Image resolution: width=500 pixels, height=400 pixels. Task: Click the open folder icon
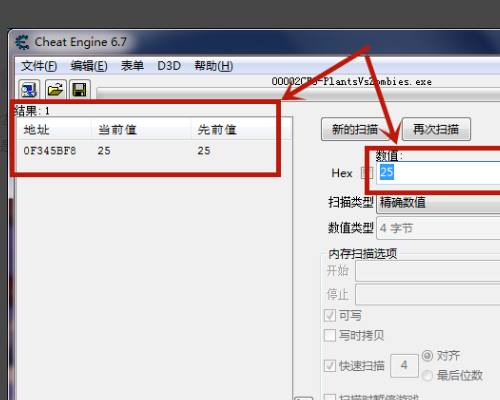pyautogui.click(x=55, y=89)
